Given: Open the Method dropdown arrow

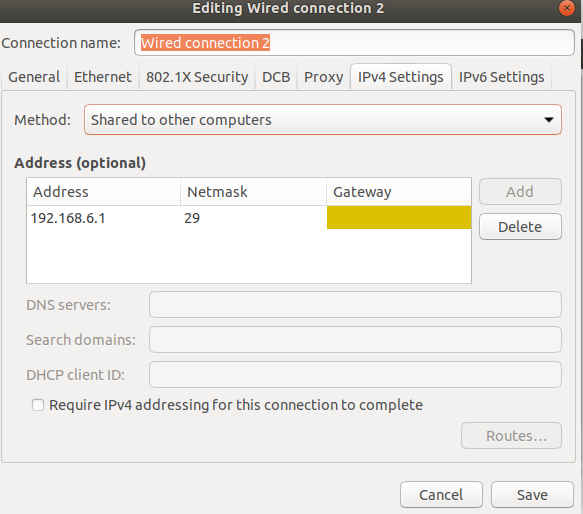Looking at the screenshot, I should [548, 120].
